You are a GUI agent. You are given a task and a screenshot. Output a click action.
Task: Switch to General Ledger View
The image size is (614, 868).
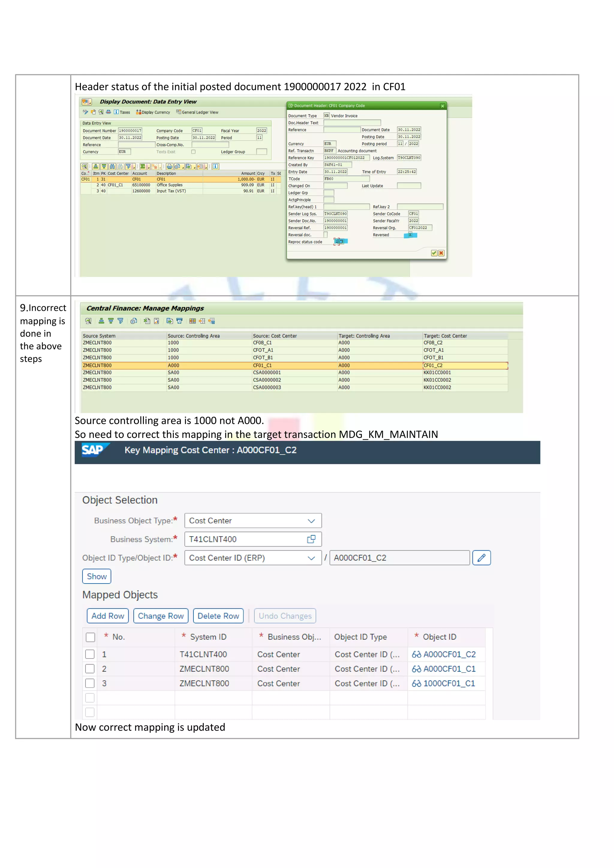[197, 112]
